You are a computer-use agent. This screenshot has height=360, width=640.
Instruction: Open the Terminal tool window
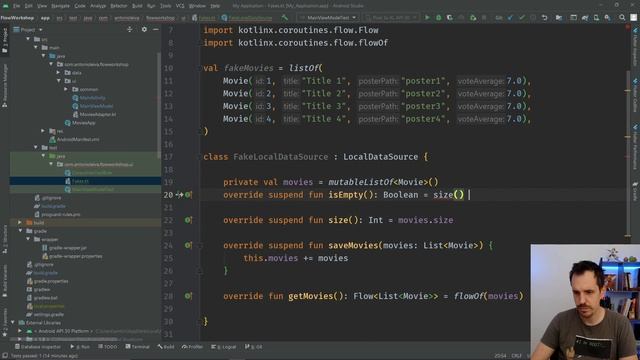(137, 347)
